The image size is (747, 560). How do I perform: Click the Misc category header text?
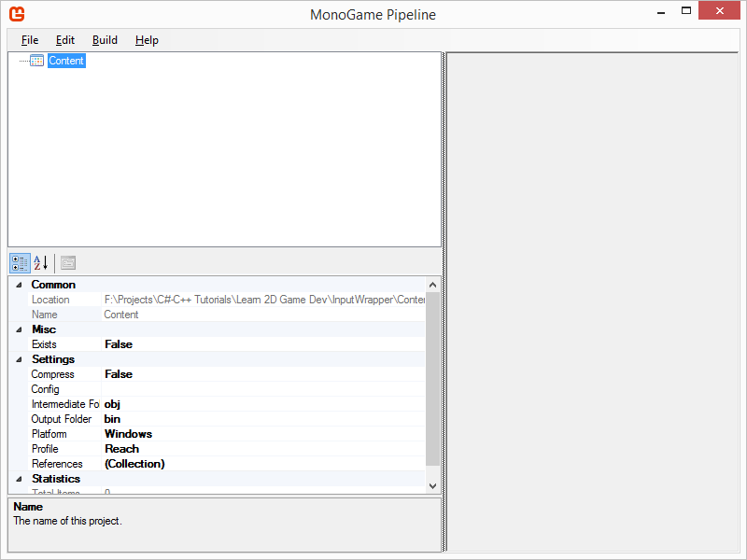pyautogui.click(x=44, y=329)
